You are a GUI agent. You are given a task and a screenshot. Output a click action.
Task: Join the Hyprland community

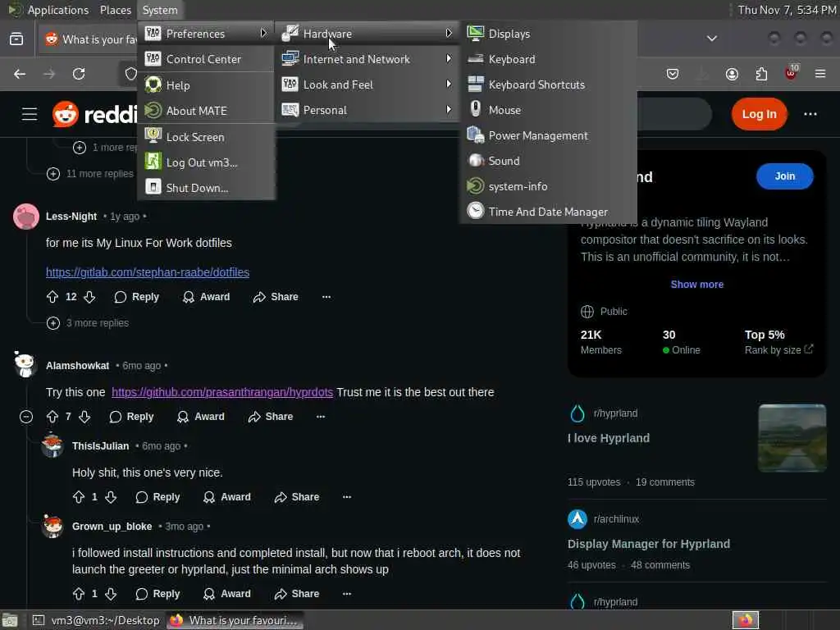pyautogui.click(x=784, y=176)
